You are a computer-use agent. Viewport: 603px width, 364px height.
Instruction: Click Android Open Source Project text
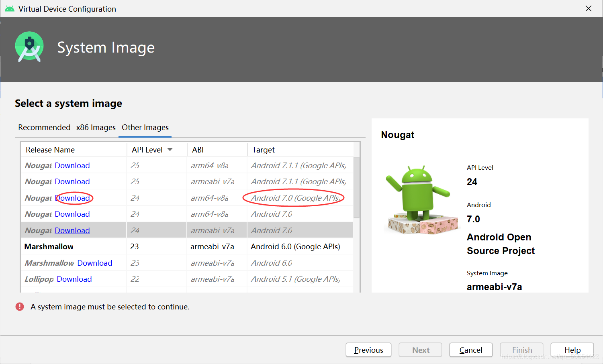pos(501,244)
